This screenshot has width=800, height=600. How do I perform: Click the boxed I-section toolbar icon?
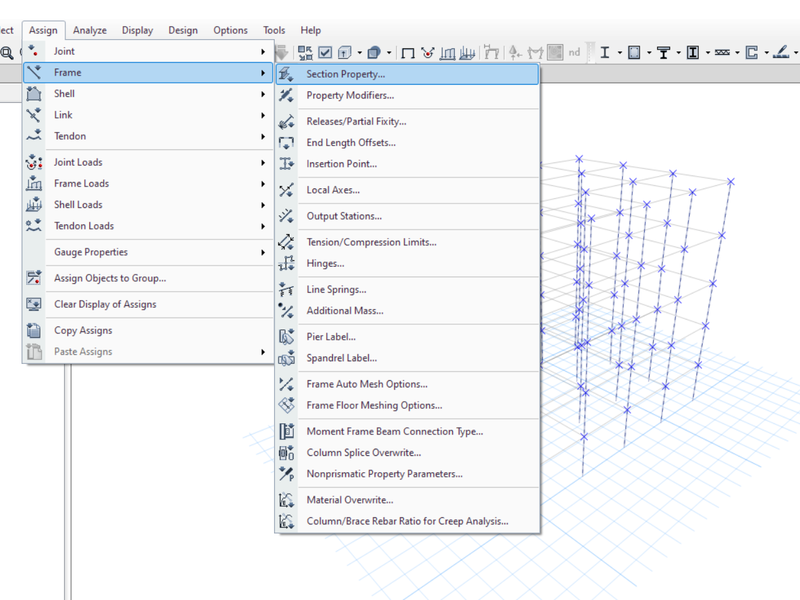pyautogui.click(x=693, y=52)
